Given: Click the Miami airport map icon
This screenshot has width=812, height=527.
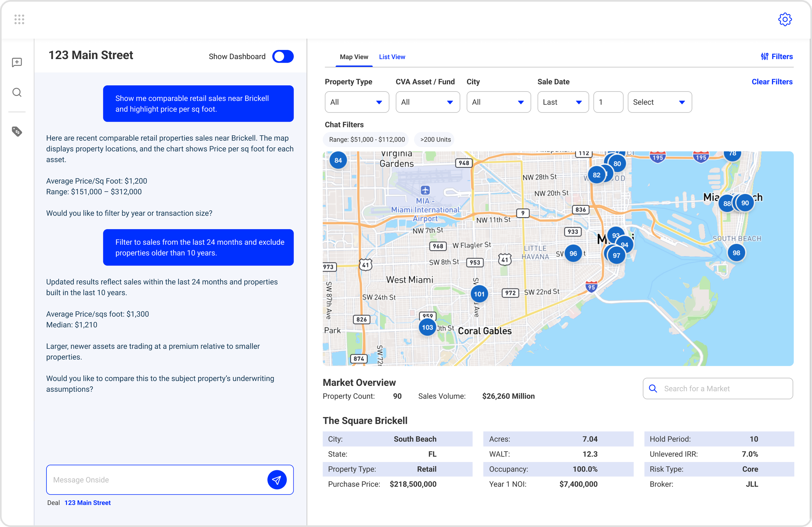Looking at the screenshot, I should (425, 190).
